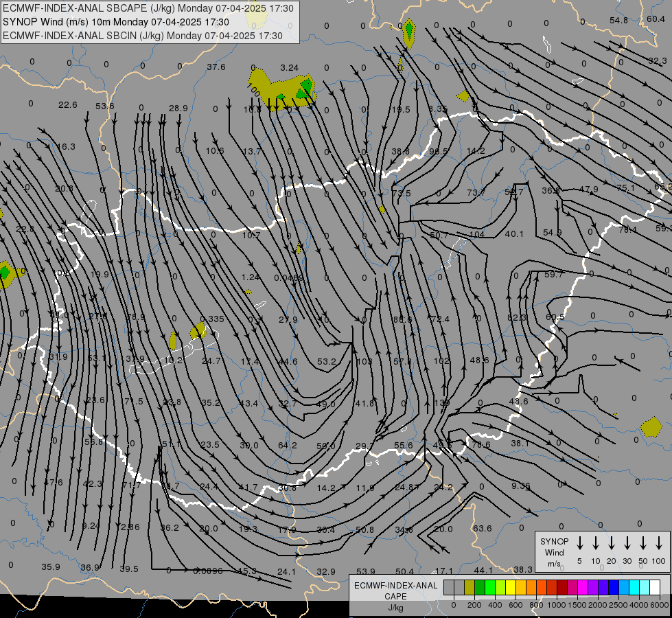Click the map value 38.3

[523, 569]
